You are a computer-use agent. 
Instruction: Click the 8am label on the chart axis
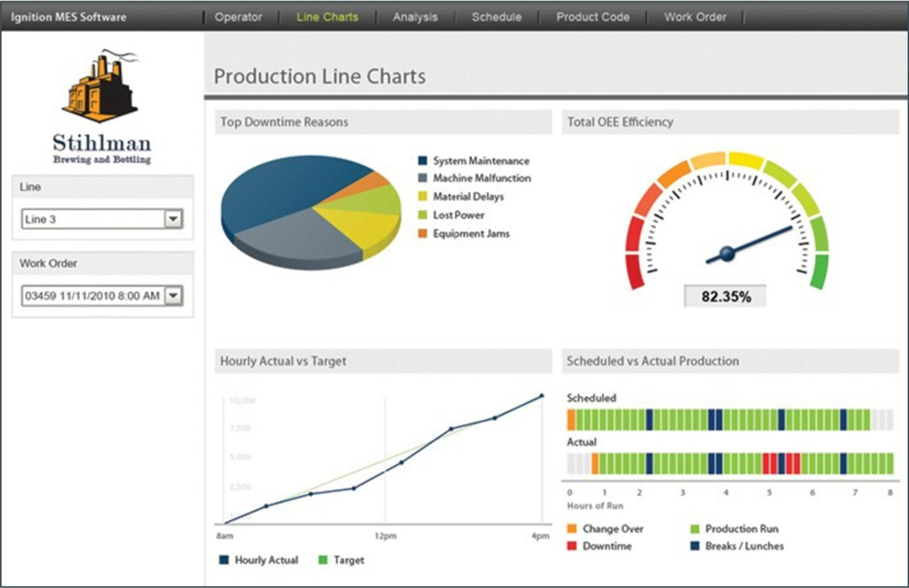point(224,536)
